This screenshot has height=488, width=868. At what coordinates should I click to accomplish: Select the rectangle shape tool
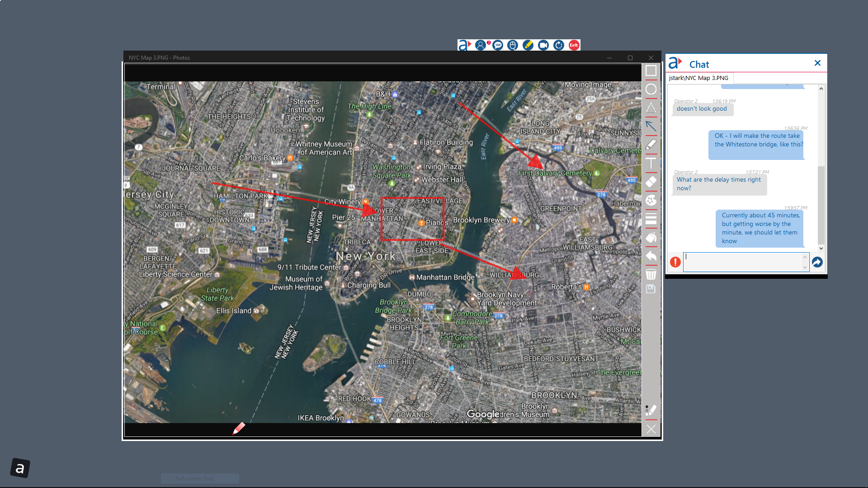[x=651, y=70]
